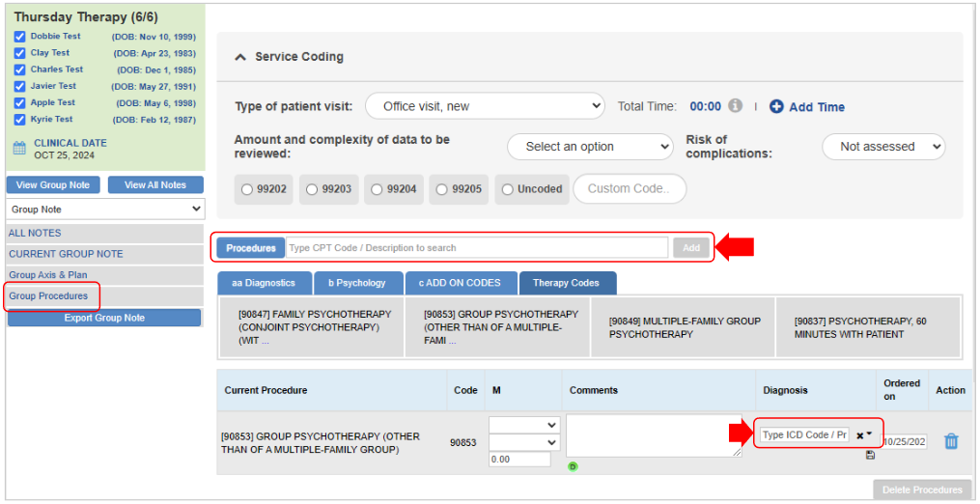Click the save icon below the diagnosis field
The image size is (980, 504).
tap(870, 455)
